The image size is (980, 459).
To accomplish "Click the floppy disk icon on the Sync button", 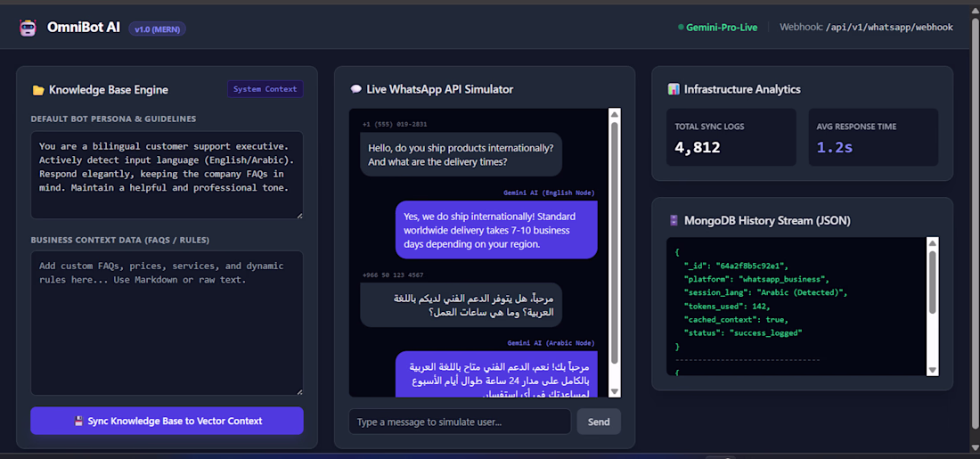I will point(78,421).
